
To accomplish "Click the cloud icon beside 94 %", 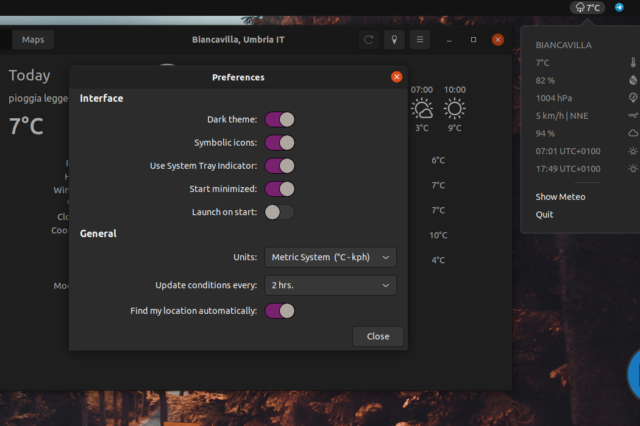I will coord(633,133).
